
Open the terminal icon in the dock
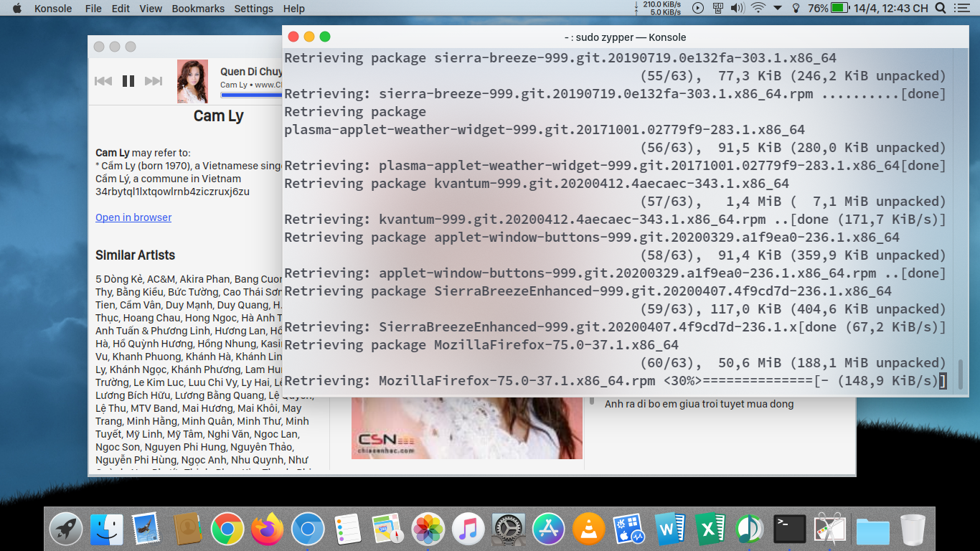(x=790, y=529)
